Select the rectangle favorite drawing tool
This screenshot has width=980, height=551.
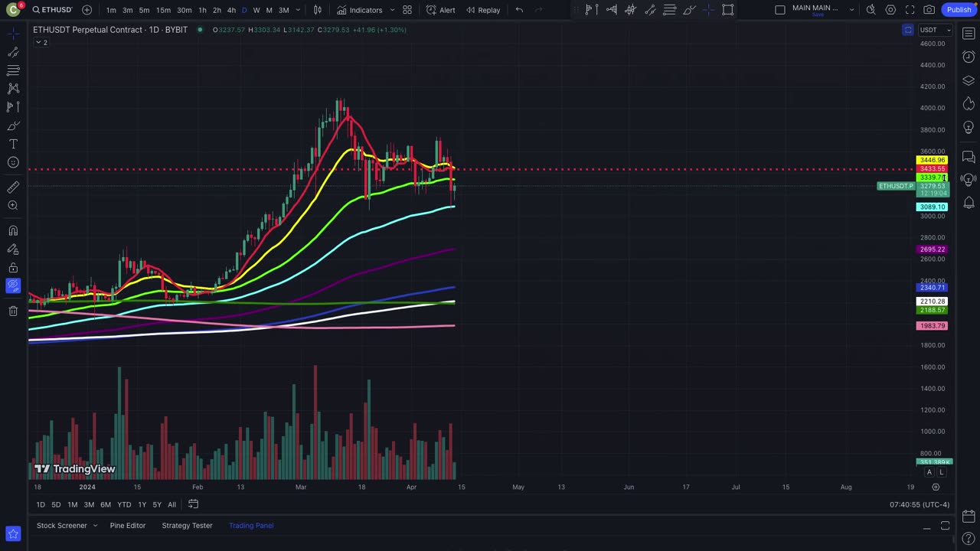point(728,10)
